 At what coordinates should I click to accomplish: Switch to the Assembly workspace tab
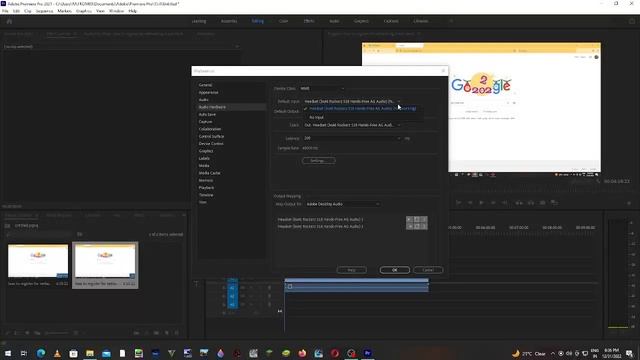click(229, 21)
